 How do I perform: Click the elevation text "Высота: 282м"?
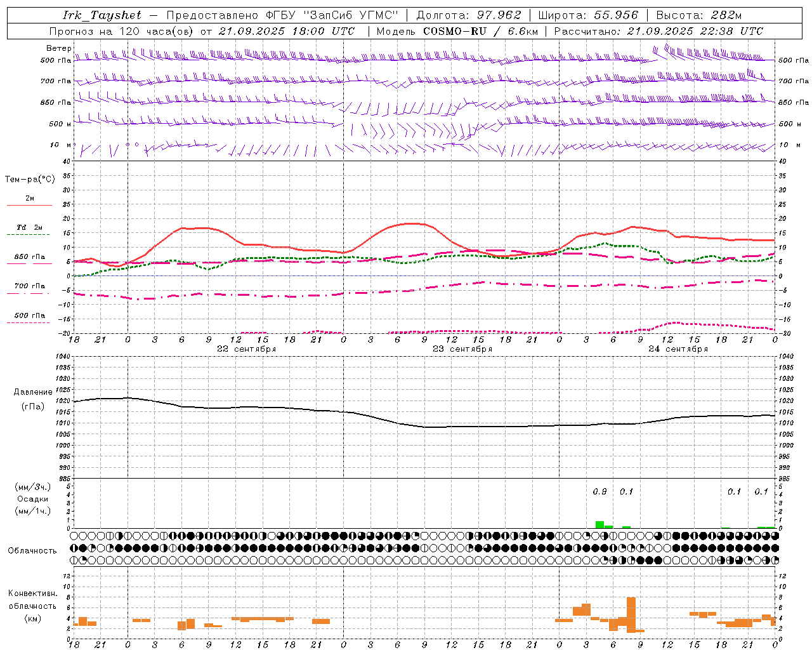(x=699, y=15)
